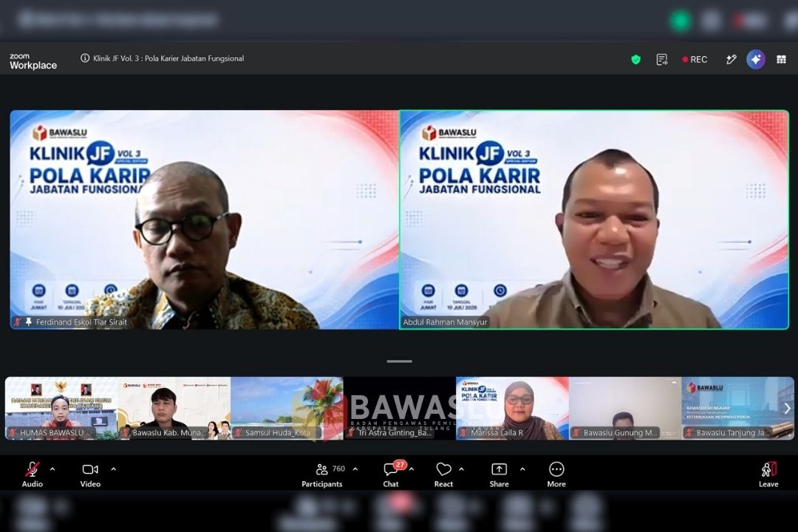
Task: Open the View layout grid icon
Action: (781, 60)
